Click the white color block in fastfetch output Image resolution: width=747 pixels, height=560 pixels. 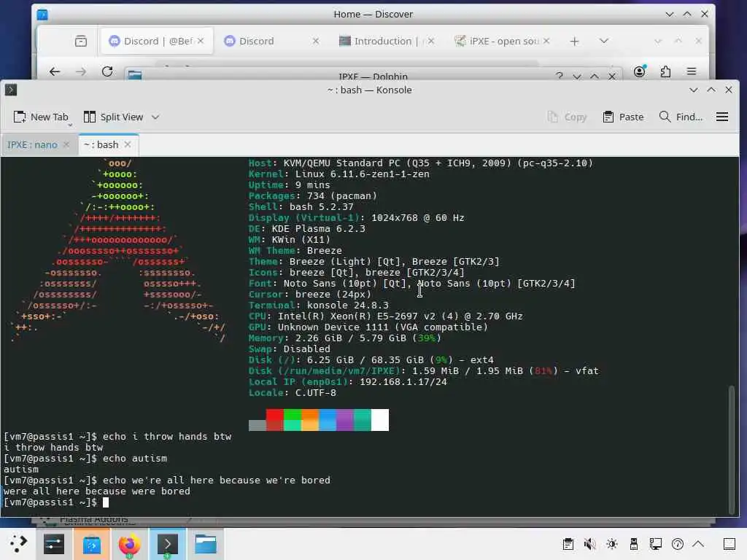point(379,420)
